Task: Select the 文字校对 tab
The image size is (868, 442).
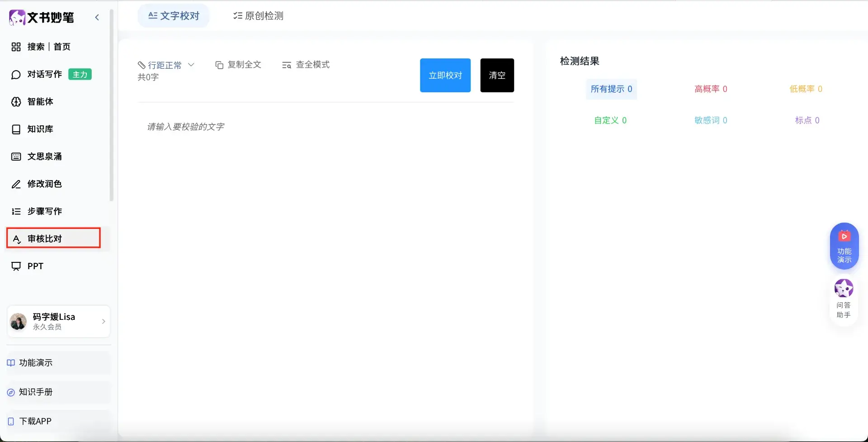Action: [174, 16]
